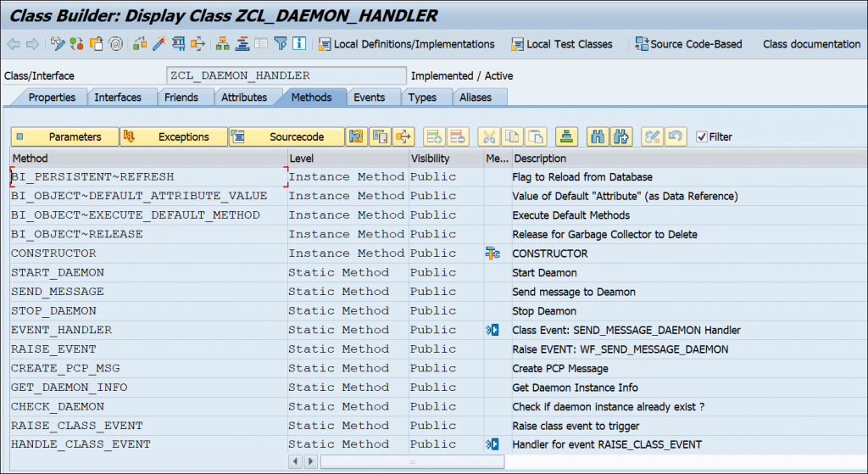Open the object hierarchy display icon
The image size is (868, 474).
point(223,44)
